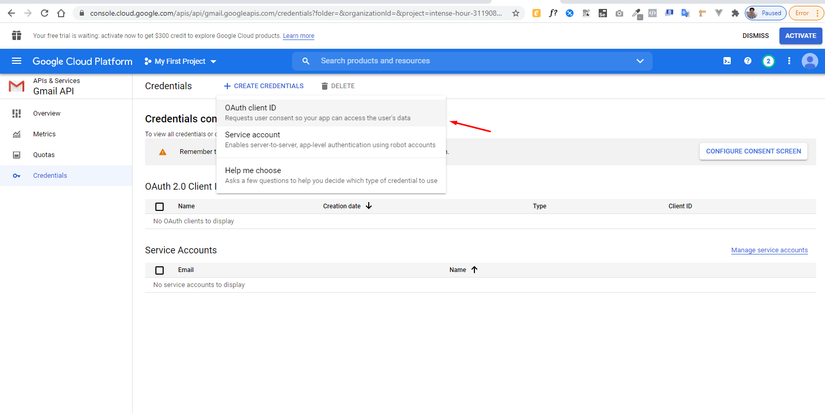Choose Service account menu option
Image resolution: width=825 pixels, height=413 pixels.
(331, 139)
